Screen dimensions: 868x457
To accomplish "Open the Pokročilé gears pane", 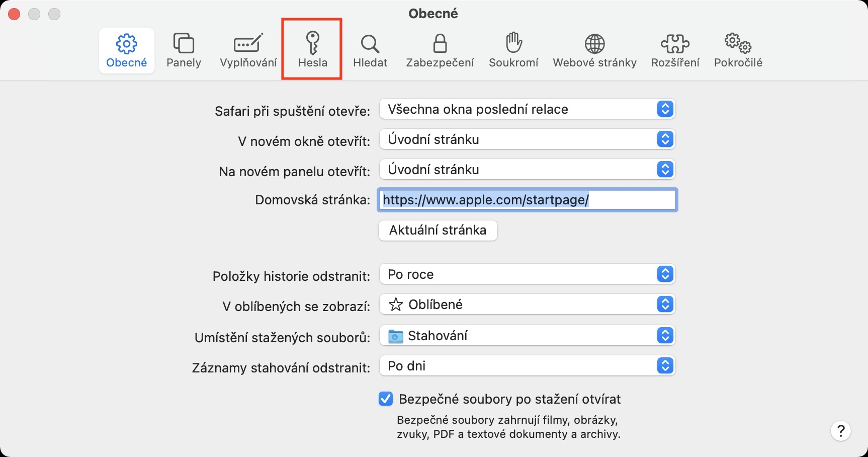I will click(738, 49).
